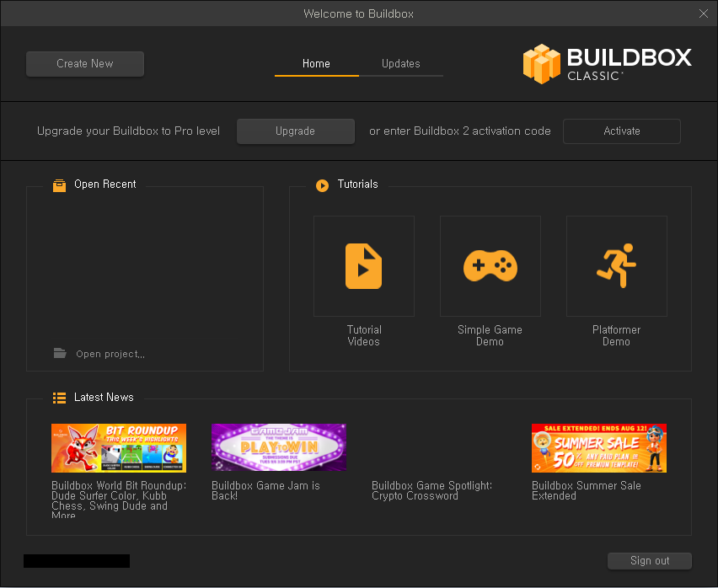Click the Buildbox Classic logo
The height and width of the screenshot is (588, 718).
[x=608, y=64]
